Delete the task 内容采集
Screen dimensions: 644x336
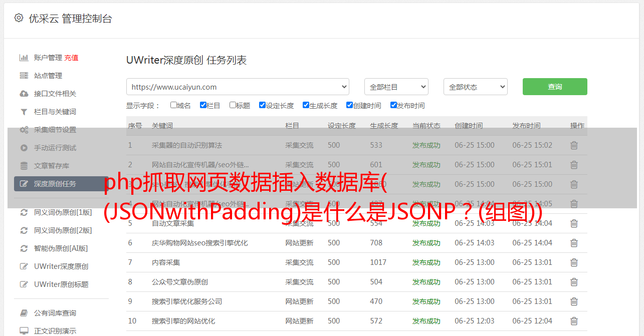[574, 262]
